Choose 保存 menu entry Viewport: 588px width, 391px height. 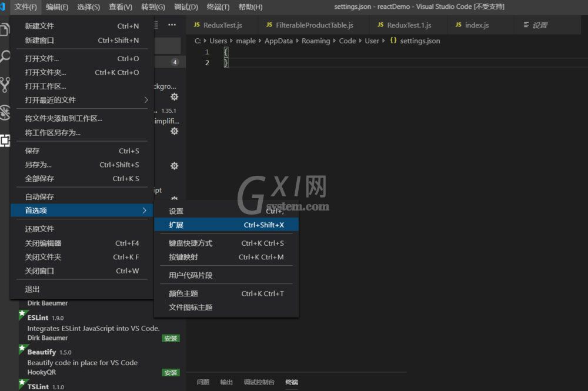pos(82,151)
